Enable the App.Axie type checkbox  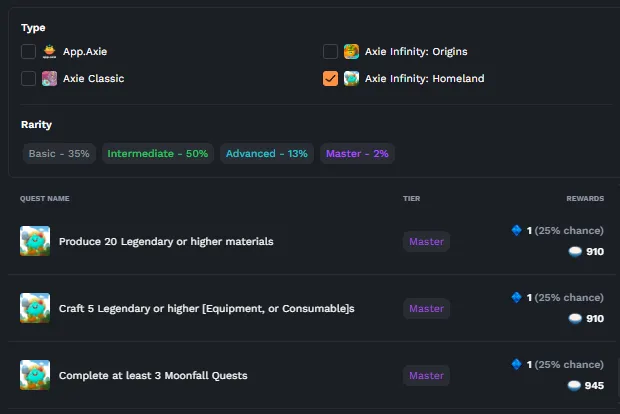coord(28,51)
